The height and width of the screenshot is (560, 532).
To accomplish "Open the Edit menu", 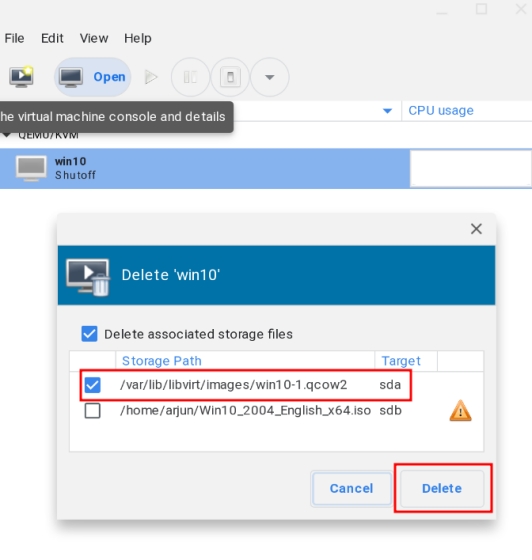I will point(52,38).
